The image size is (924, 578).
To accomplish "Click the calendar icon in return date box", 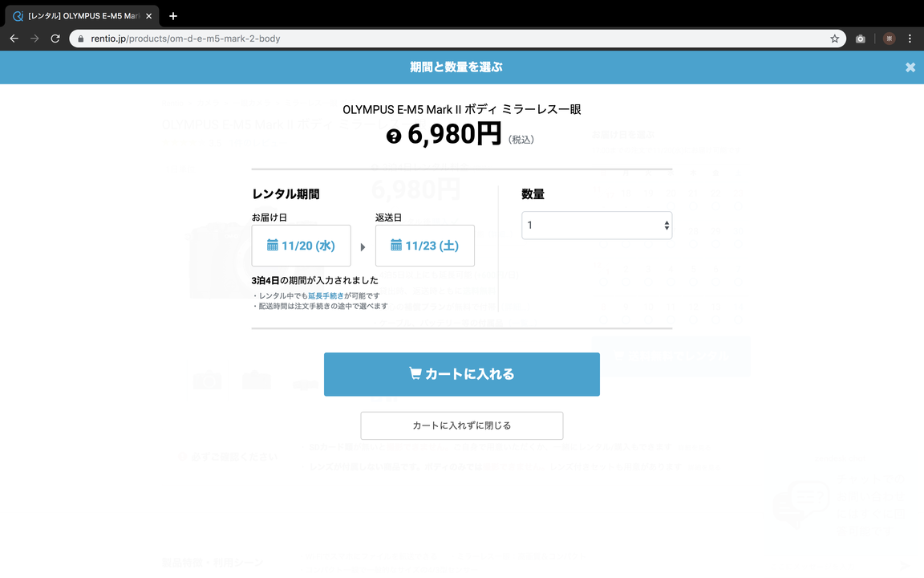I will pos(396,246).
